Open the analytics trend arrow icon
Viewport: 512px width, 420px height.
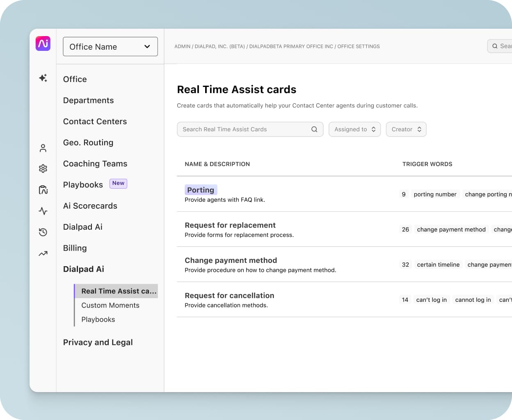click(x=43, y=253)
